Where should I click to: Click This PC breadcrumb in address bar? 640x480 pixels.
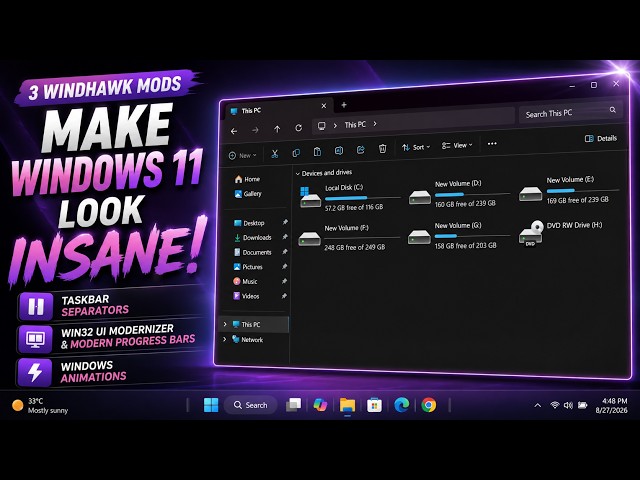click(355, 124)
